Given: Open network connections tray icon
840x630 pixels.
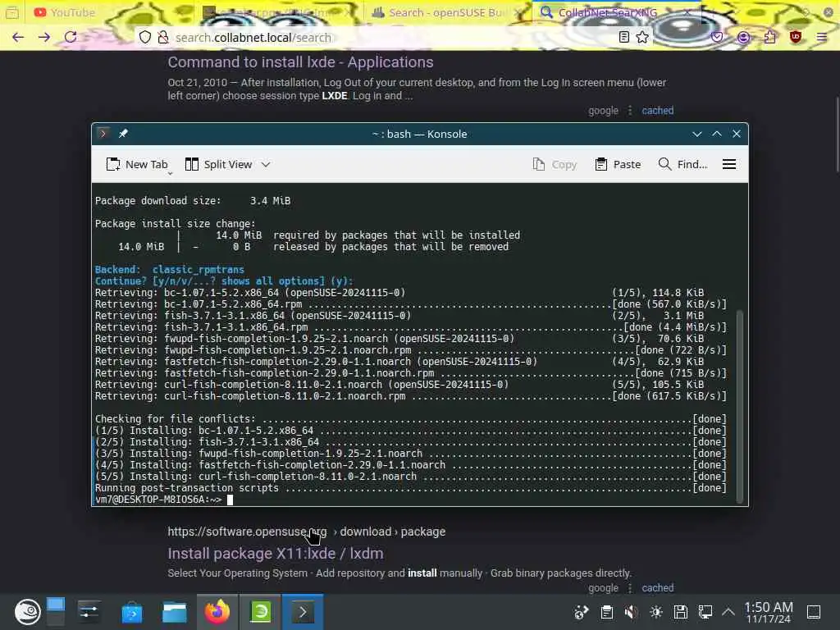Looking at the screenshot, I should coord(705,612).
